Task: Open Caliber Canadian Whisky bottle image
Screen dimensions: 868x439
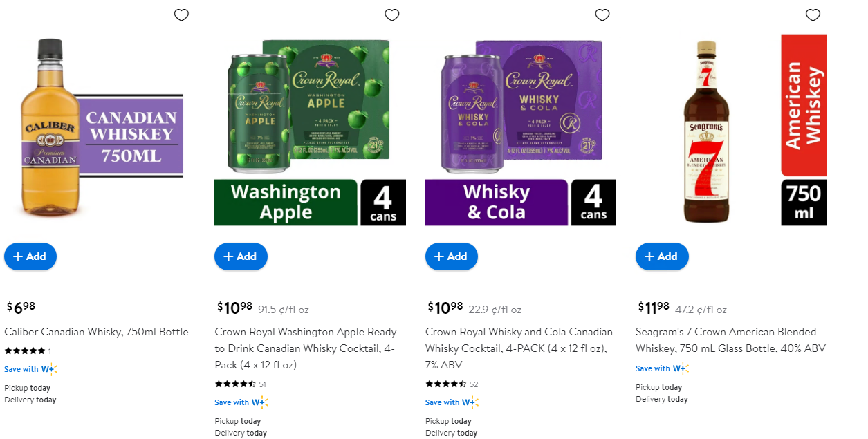Action: pos(94,131)
